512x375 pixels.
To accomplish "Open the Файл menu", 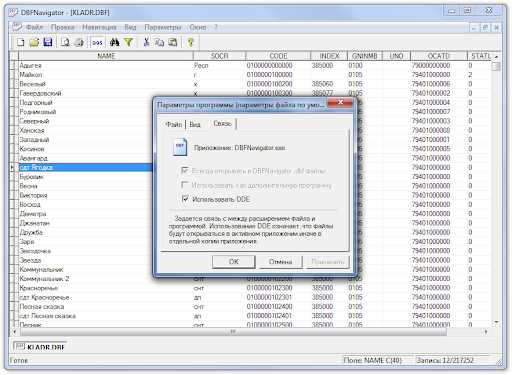I will (x=34, y=27).
